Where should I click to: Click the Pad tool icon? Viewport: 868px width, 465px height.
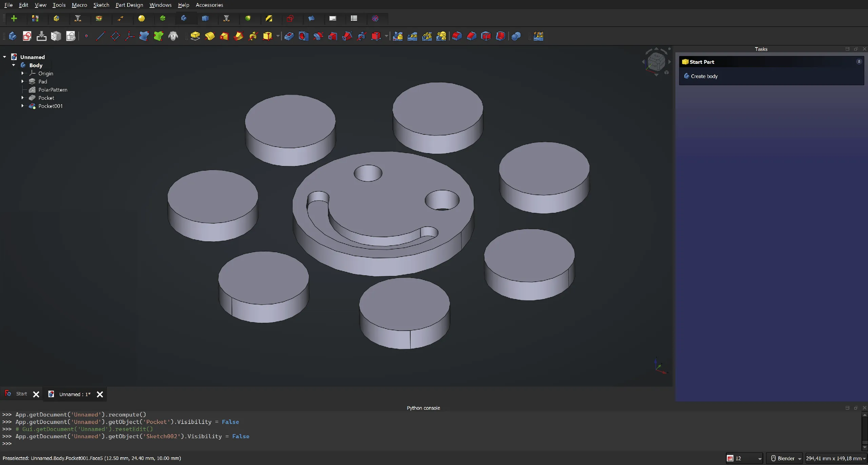click(195, 36)
